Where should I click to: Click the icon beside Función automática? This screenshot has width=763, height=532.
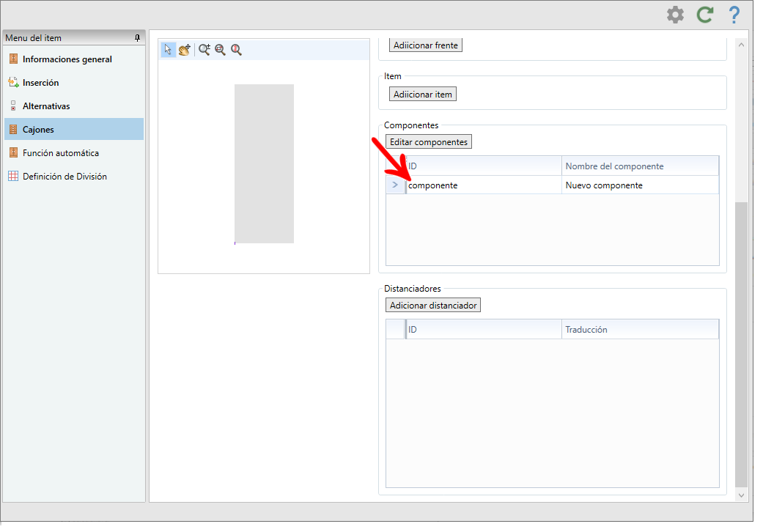coord(14,152)
